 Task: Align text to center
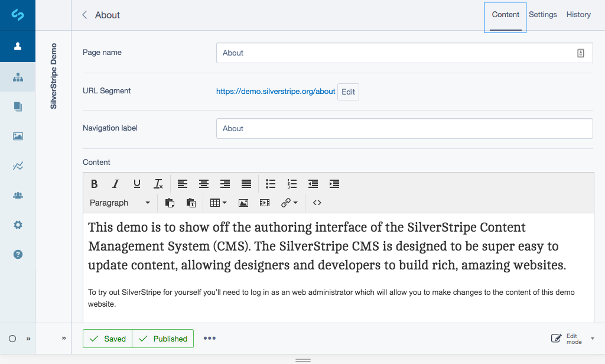coord(203,184)
